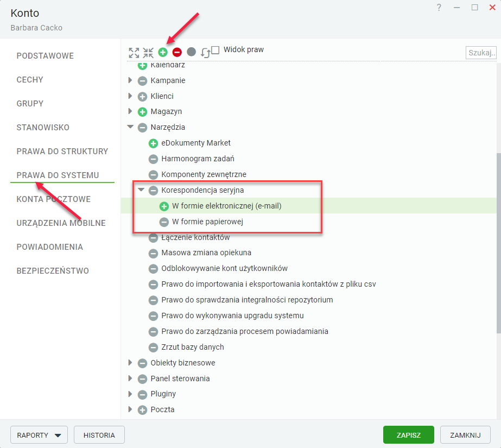Select the W formie papierowej row
Screen dimensions: 501x448
(x=207, y=222)
